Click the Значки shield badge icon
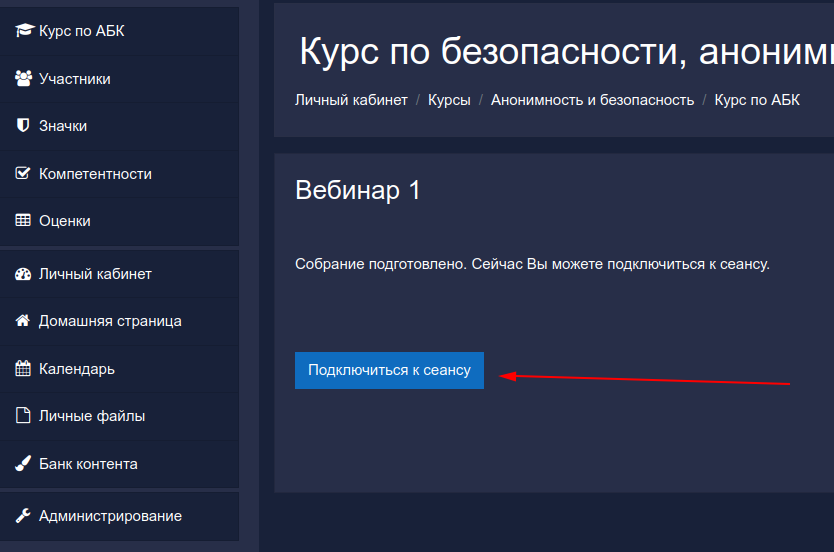Screen dimensions: 834x552 point(23,126)
